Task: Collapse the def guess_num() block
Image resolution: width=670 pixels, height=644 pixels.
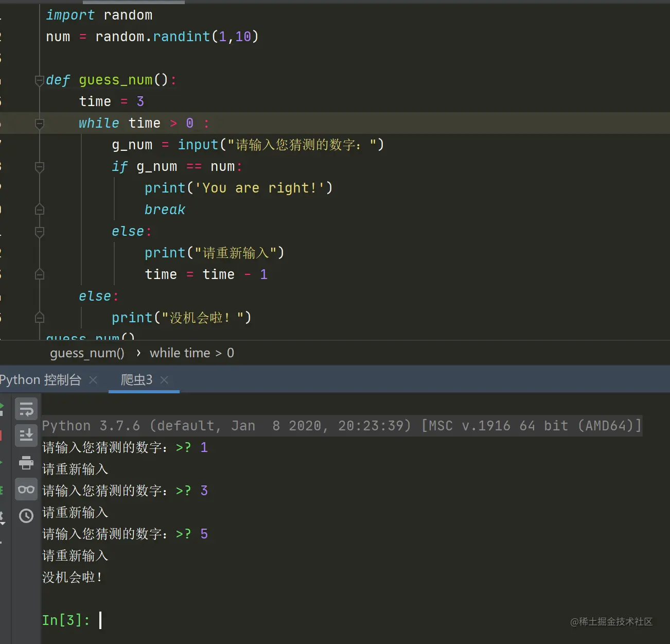Action: pos(40,80)
